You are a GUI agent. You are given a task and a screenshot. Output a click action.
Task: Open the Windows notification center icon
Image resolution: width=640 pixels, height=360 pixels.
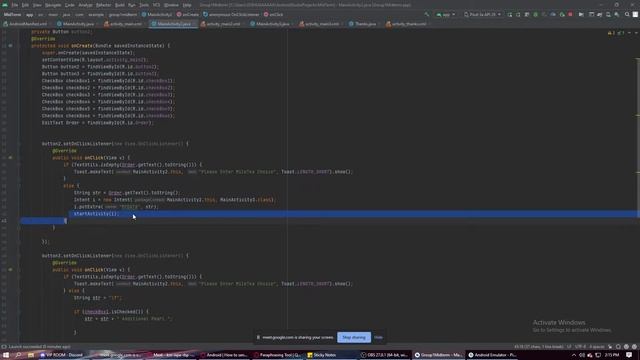pyautogui.click(x=629, y=355)
